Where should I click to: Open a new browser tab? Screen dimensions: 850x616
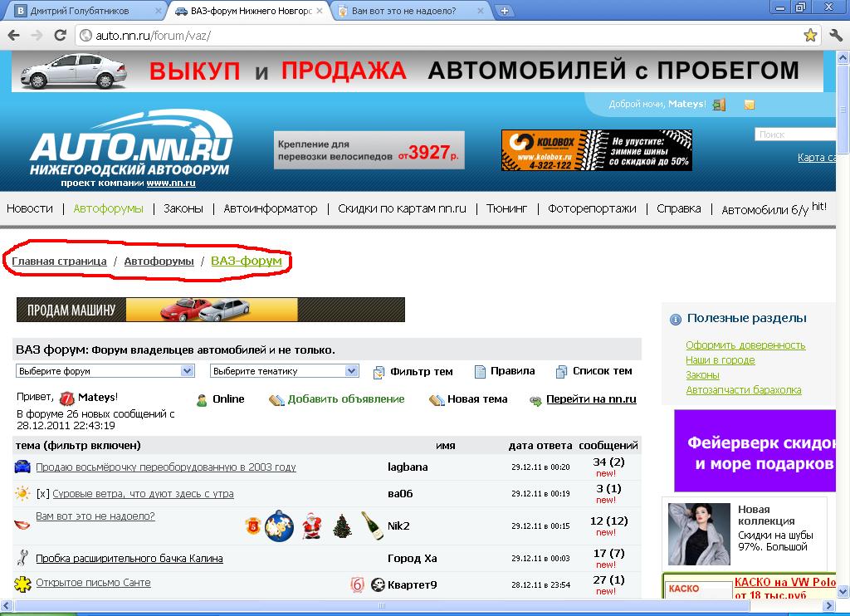(x=504, y=11)
